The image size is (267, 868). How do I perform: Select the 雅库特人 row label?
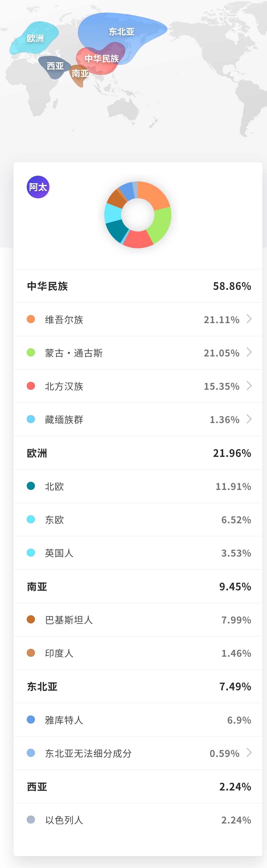click(x=64, y=720)
